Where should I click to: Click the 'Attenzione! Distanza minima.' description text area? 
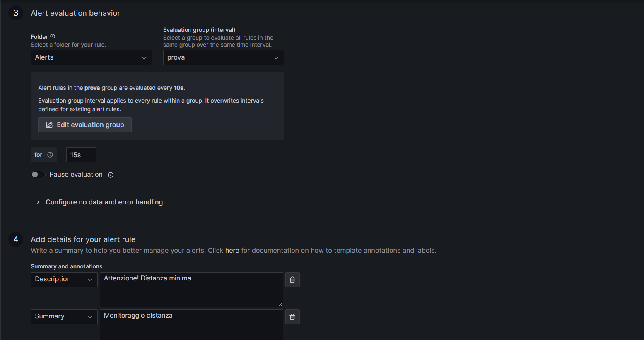[191, 290]
